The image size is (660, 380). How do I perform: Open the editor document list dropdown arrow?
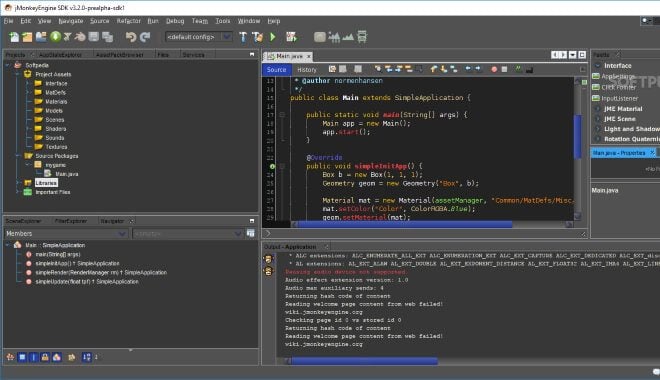(x=572, y=55)
